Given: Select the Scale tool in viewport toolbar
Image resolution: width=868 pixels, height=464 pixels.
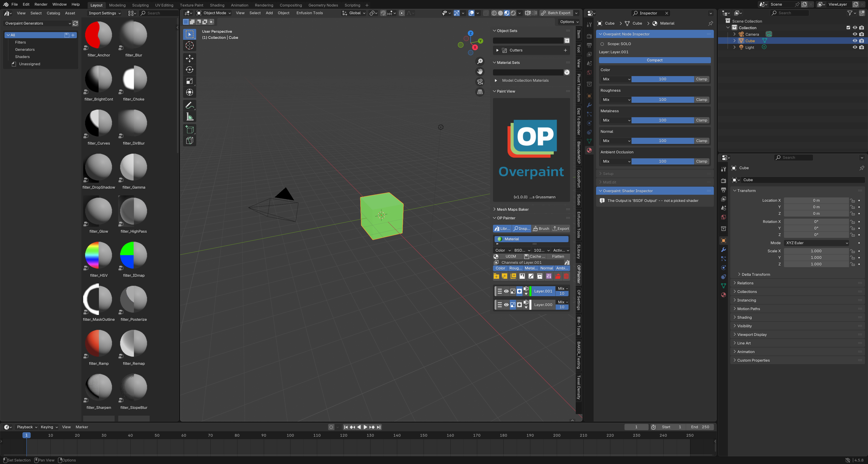Looking at the screenshot, I should [x=190, y=81].
